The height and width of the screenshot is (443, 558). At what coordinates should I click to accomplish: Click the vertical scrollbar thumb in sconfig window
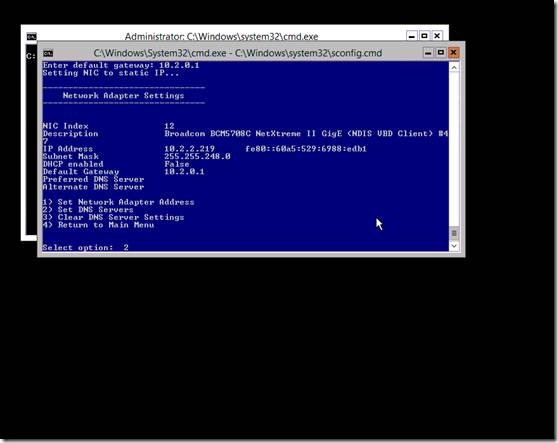(x=454, y=233)
